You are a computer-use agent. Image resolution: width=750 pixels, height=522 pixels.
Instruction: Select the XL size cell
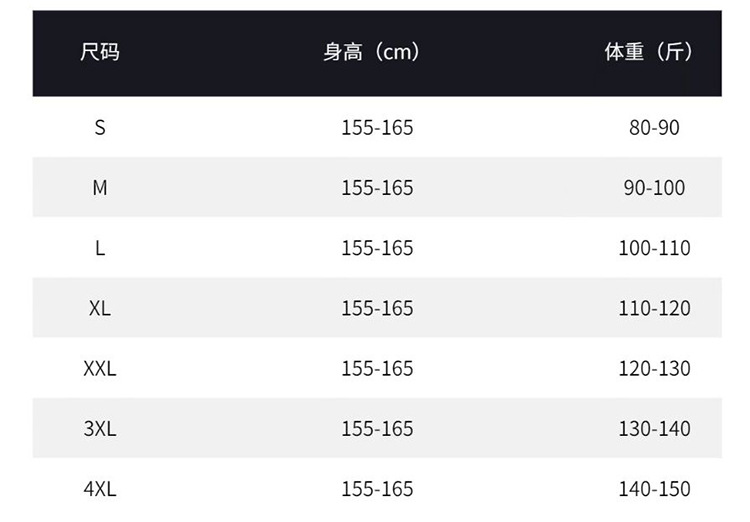[x=100, y=308]
